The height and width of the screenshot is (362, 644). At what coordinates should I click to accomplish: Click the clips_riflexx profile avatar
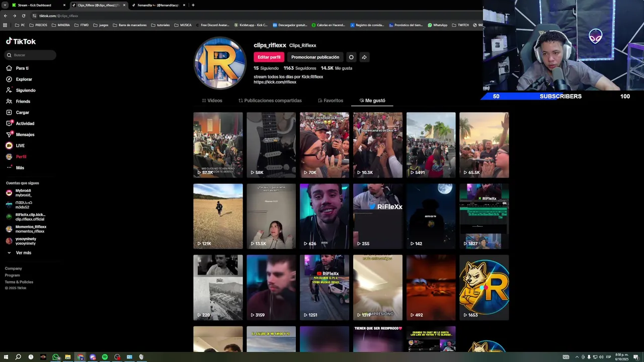pyautogui.click(x=220, y=63)
